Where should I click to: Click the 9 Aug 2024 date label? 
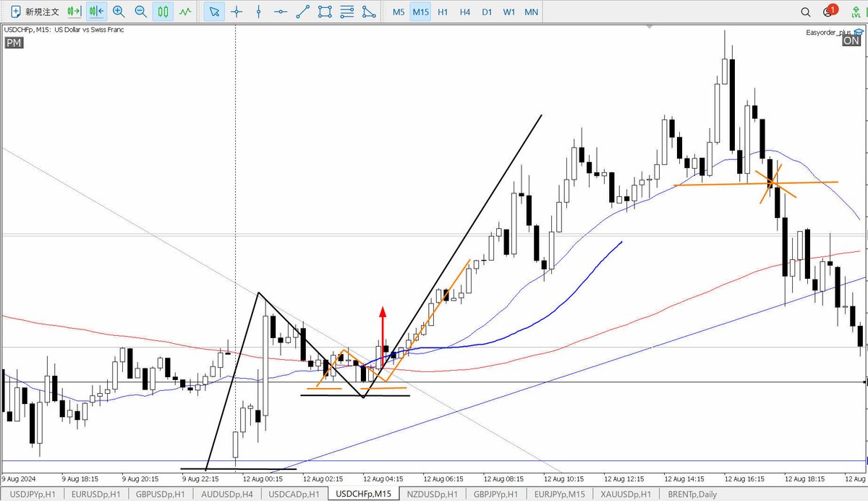point(18,479)
